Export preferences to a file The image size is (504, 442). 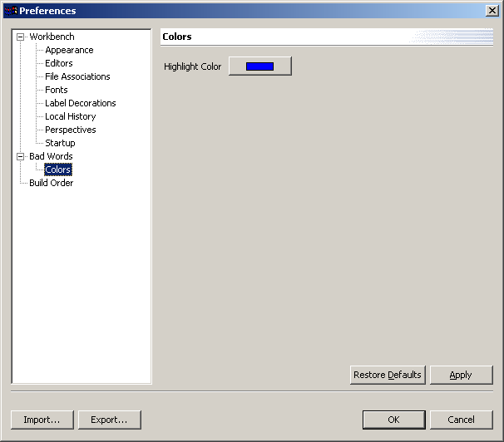[110, 420]
